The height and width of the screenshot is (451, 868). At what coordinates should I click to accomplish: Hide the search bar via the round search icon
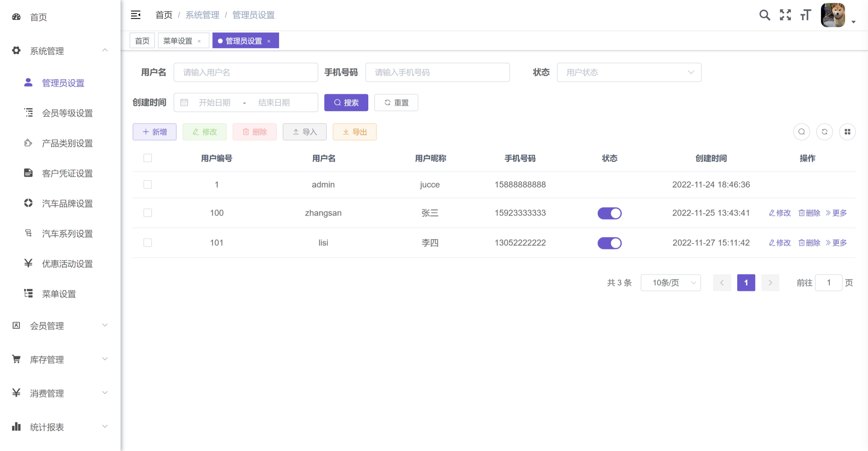click(801, 132)
